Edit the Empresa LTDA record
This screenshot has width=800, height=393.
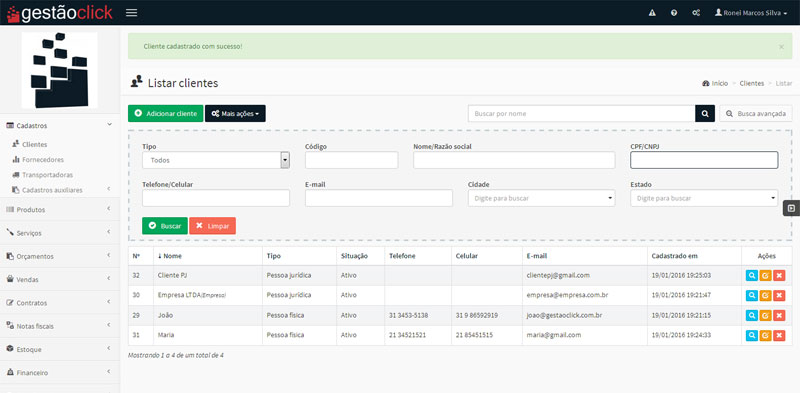(x=765, y=296)
